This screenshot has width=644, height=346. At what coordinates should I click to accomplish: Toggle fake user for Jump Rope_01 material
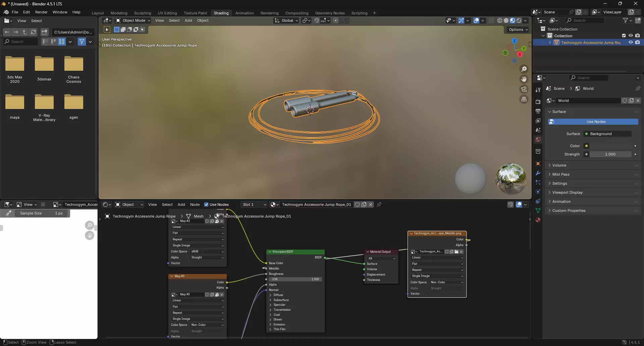[x=358, y=205]
